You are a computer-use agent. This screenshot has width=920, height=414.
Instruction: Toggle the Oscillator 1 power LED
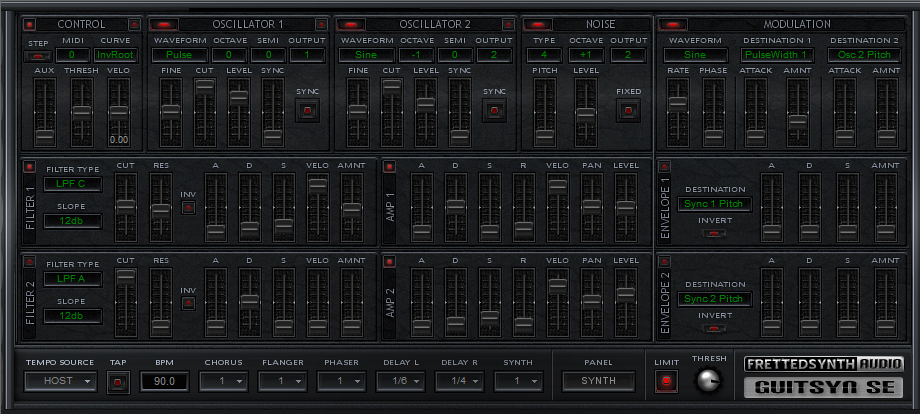coord(164,25)
